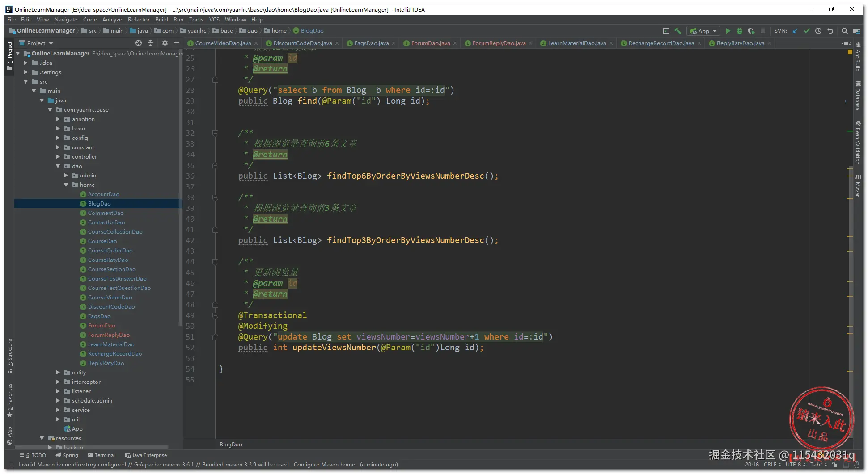
Task: Switch to the CourseVideoDao.java tab
Action: (x=223, y=43)
